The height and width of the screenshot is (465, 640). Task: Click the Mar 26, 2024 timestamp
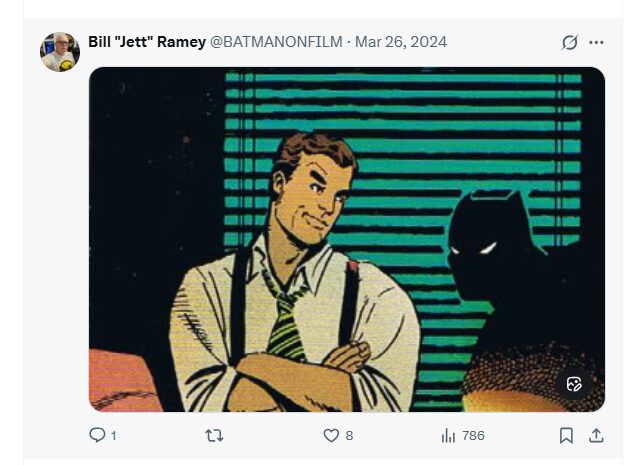(x=401, y=42)
